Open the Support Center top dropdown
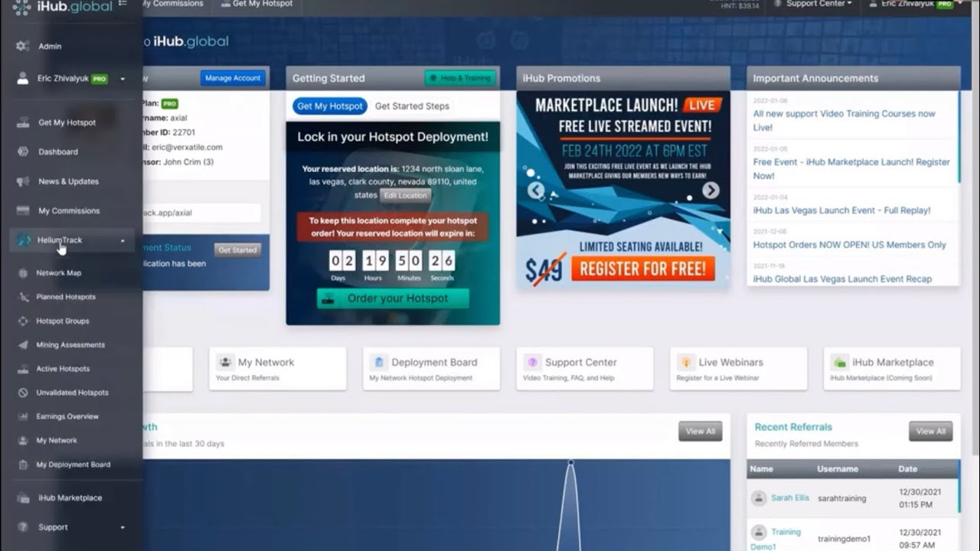 point(812,5)
